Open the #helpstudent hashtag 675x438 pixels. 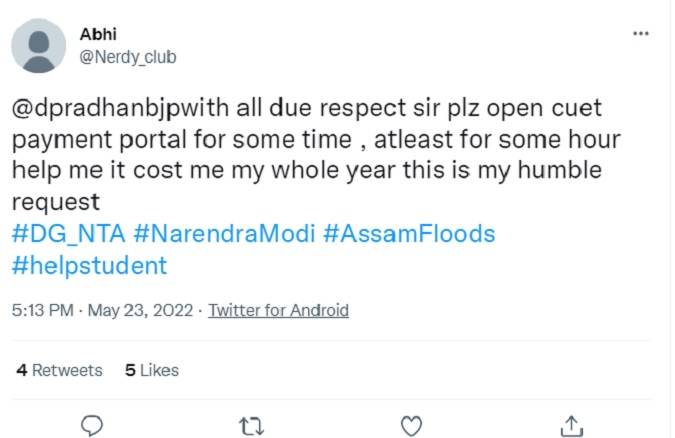(x=89, y=265)
